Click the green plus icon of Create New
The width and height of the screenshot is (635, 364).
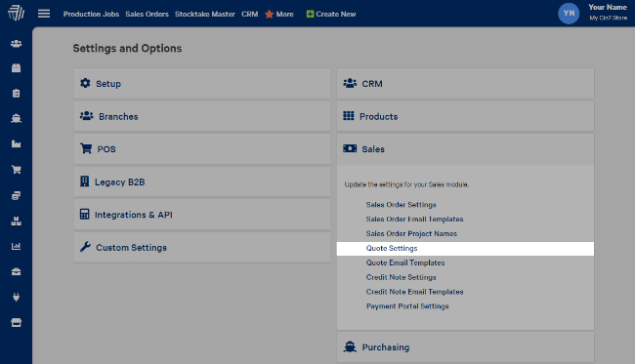pos(311,15)
